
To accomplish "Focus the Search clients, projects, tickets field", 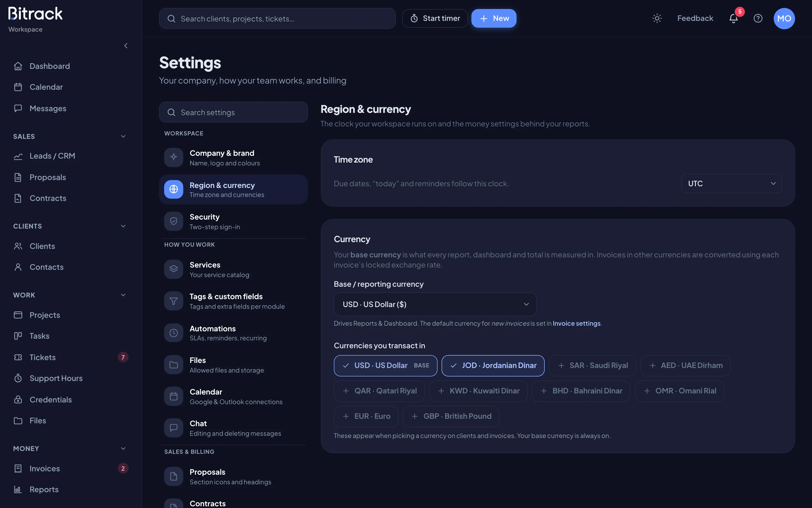I will 277,18.
